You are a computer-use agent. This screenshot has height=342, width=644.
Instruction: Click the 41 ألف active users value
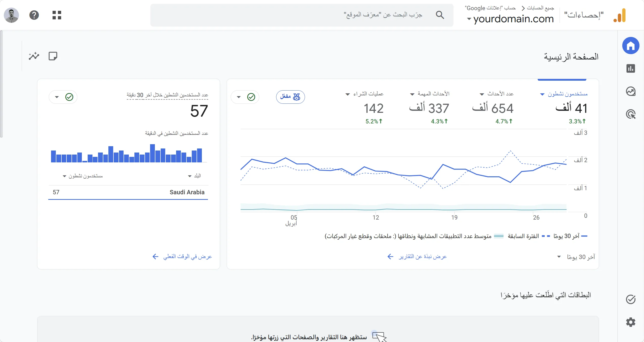coord(571,108)
